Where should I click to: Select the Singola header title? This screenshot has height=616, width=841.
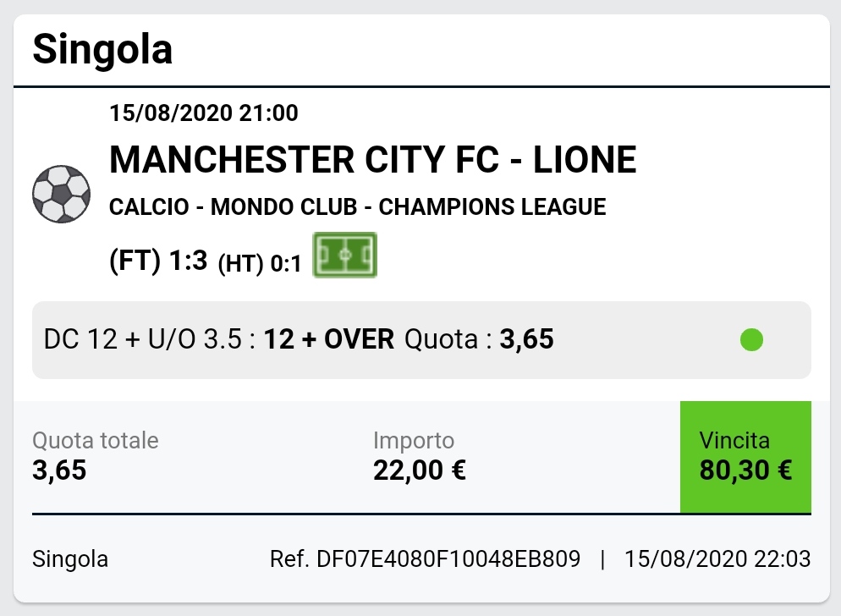[x=102, y=49]
